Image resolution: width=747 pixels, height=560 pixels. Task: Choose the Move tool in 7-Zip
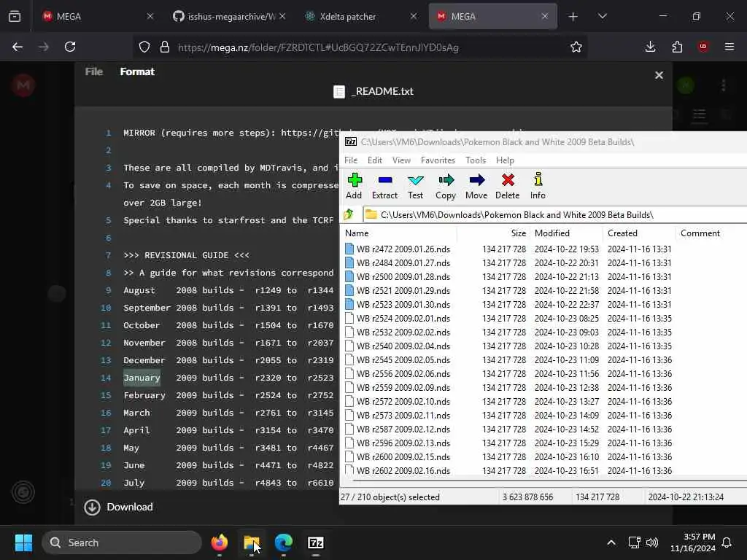476,186
